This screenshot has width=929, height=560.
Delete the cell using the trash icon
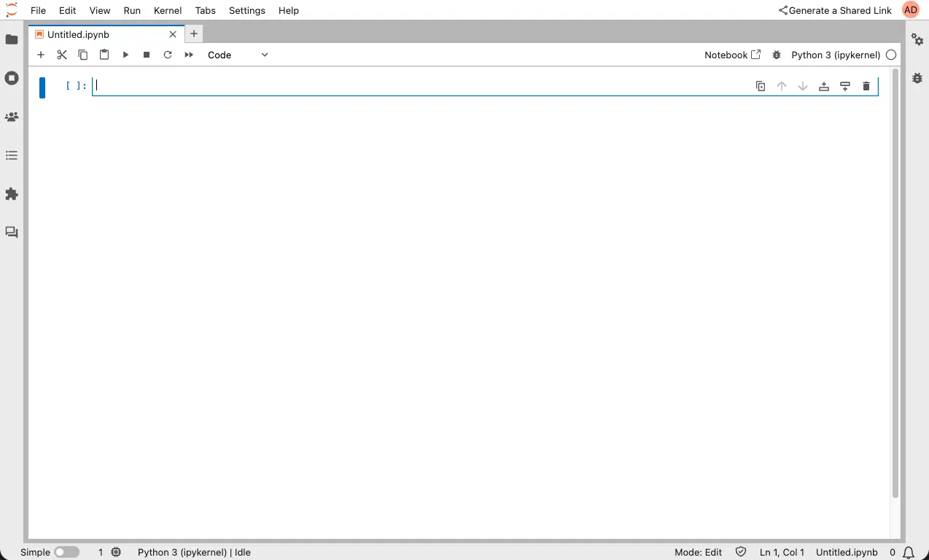coord(866,86)
